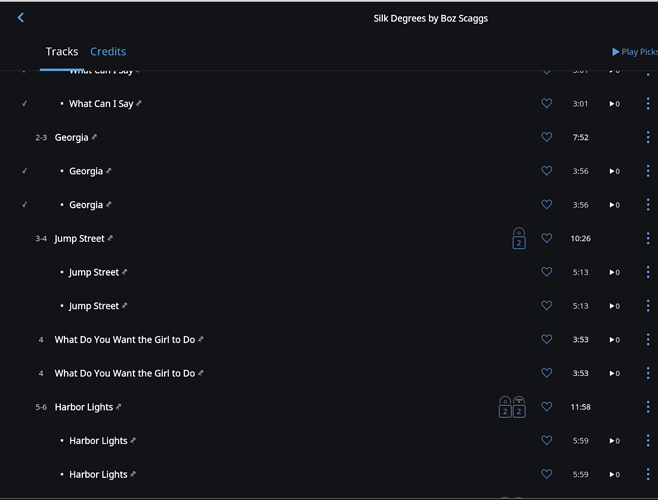This screenshot has height=500, width=658.
Task: Open the second Harbor Lights '2' badge
Action: tap(519, 407)
